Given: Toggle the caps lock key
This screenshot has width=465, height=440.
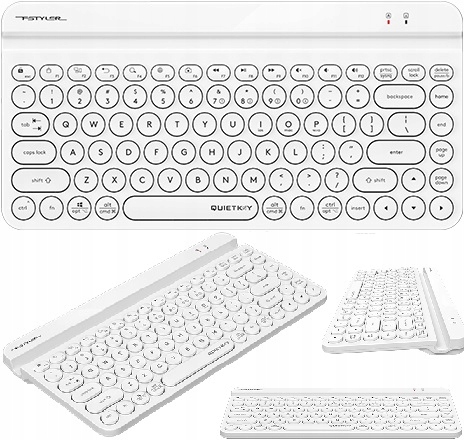Looking at the screenshot, I should click(34, 152).
